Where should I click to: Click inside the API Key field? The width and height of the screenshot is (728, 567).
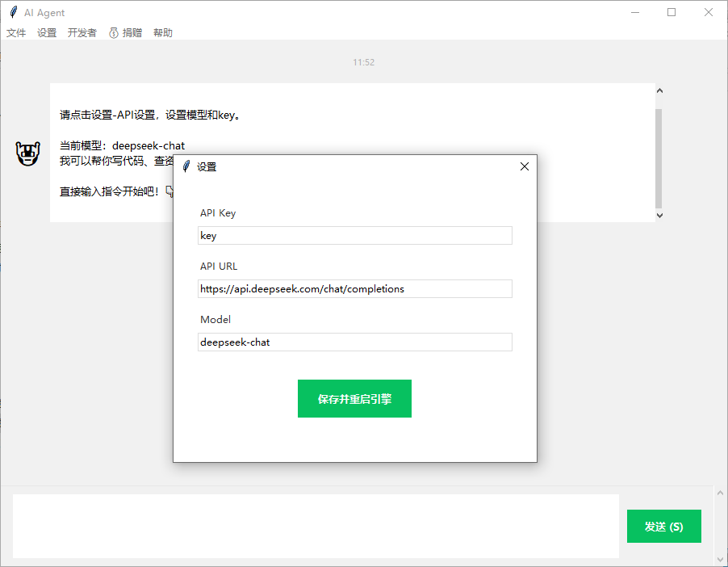354,235
